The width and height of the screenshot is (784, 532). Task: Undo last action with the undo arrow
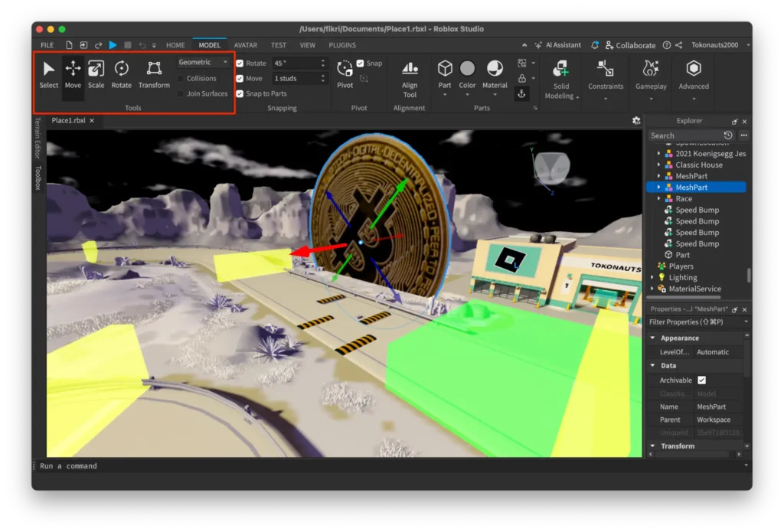pyautogui.click(x=142, y=45)
